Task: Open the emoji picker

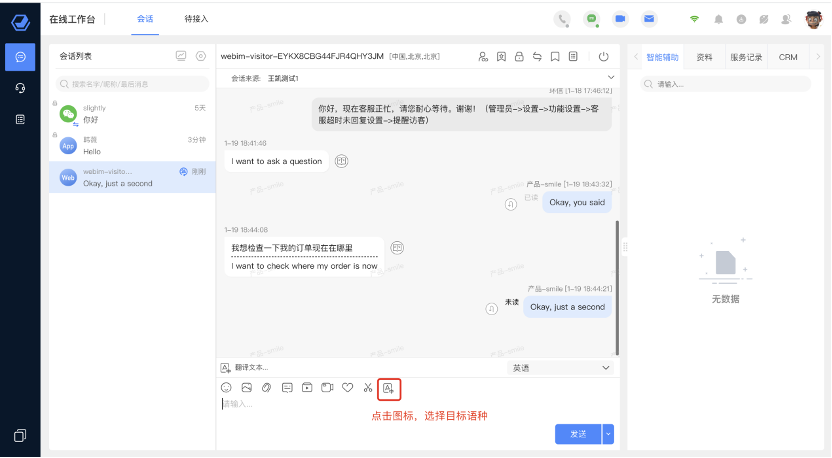Action: click(226, 387)
